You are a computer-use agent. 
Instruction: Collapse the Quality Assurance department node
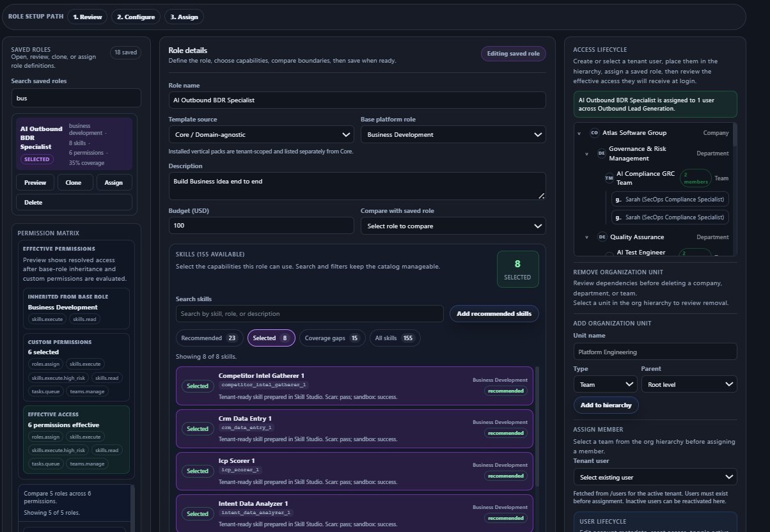586,237
